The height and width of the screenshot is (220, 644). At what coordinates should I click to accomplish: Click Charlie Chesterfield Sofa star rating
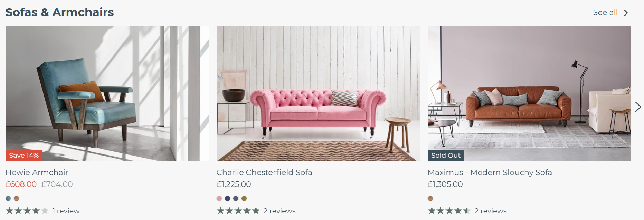[238, 211]
